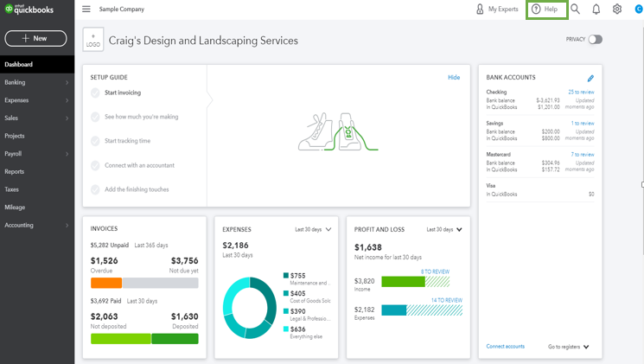
Task: Click the QuickBooks logo
Action: tap(29, 9)
